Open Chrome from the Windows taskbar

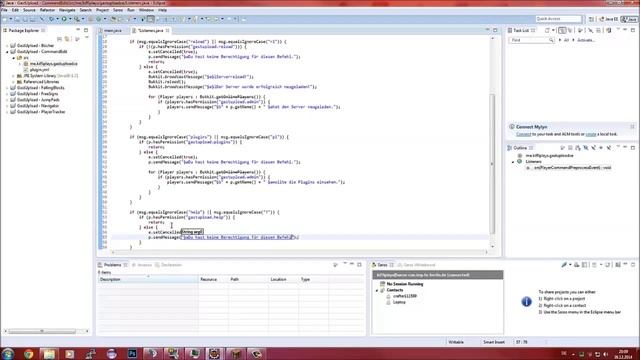pos(28,353)
